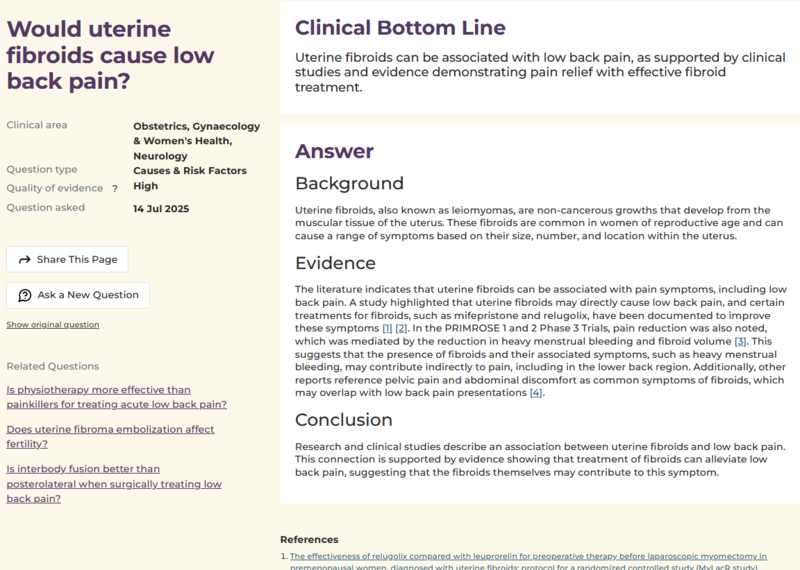Click the Quality of evidence help icon
800x570 pixels.
pos(115,189)
